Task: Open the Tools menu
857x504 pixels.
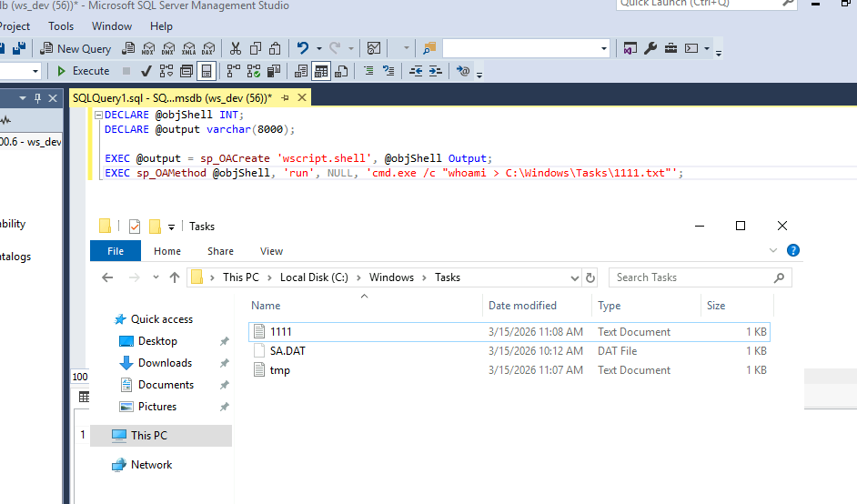Action: 61,26
